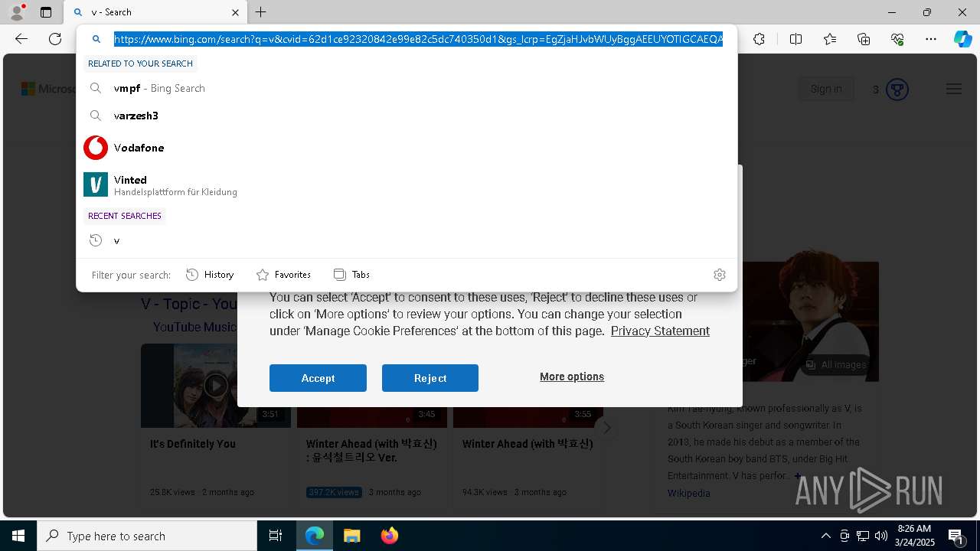
Task: Open File Explorer from the taskbar
Action: pos(351,536)
